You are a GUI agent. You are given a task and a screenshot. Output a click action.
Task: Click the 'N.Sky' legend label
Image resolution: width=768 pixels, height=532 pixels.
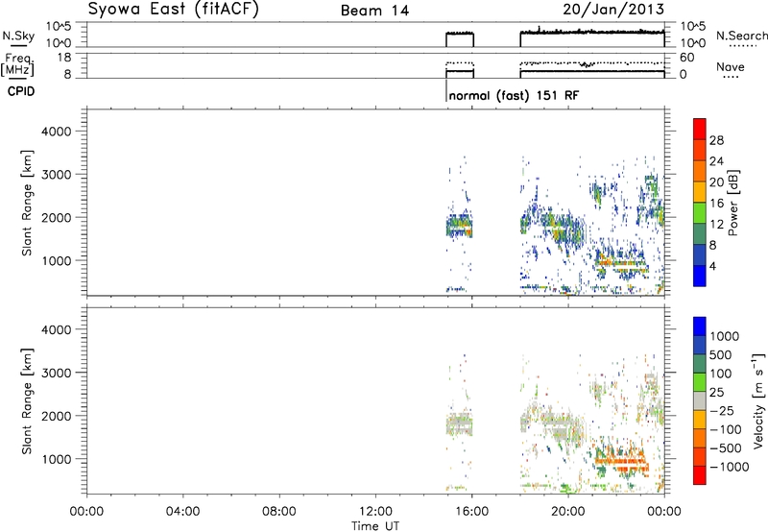[18, 36]
